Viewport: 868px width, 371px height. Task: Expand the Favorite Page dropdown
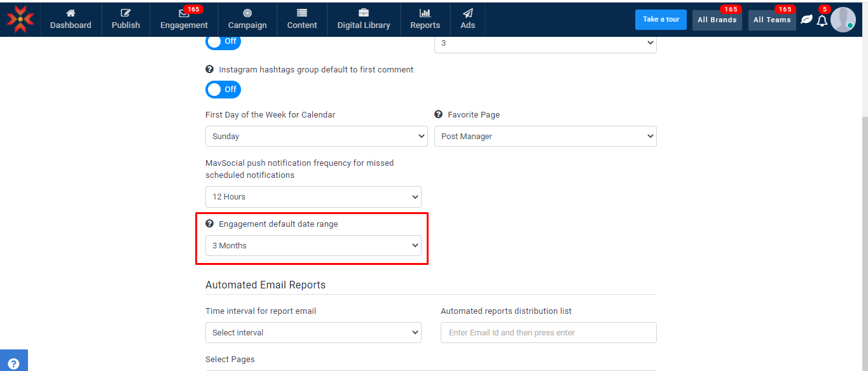tap(545, 136)
